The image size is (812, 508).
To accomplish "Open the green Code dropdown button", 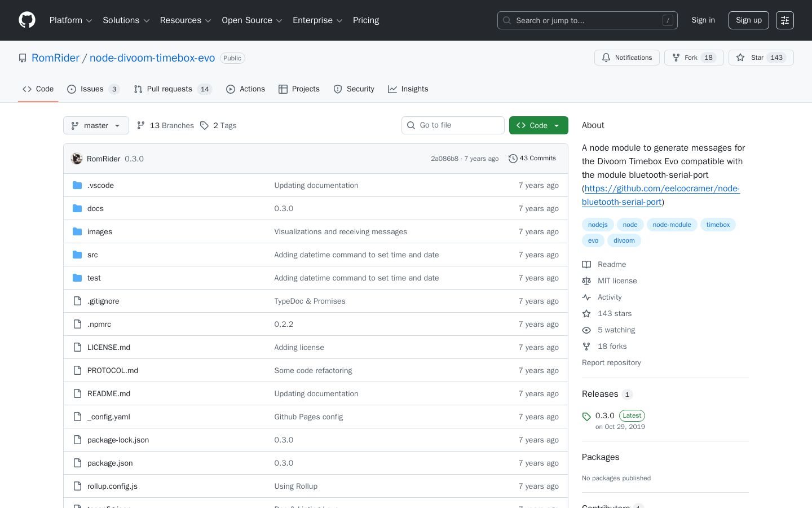I will [x=539, y=125].
